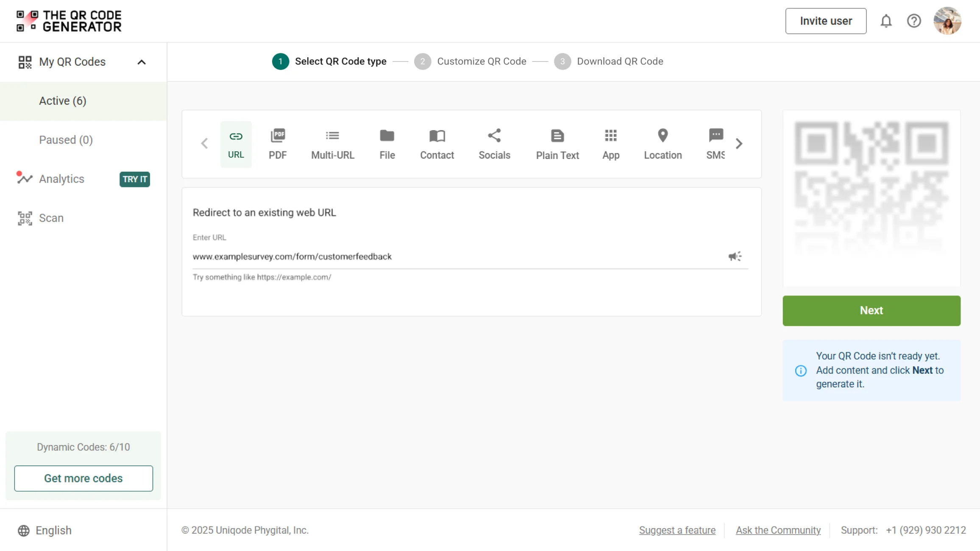Open the notifications bell
Viewport: 980px width, 551px height.
click(x=886, y=21)
